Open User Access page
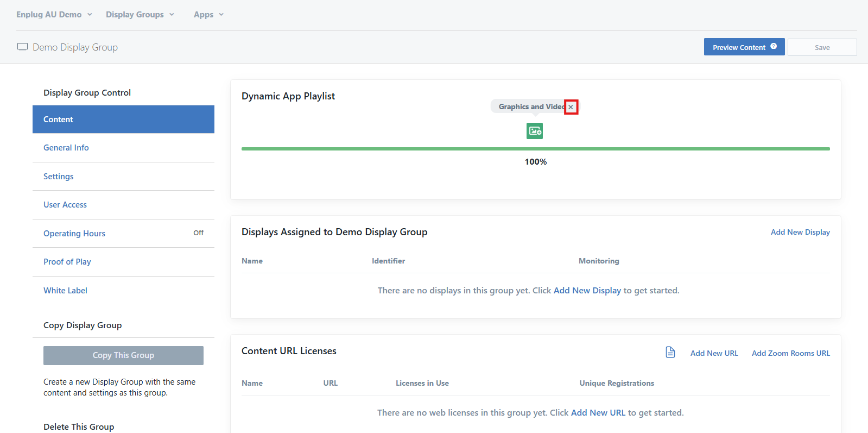 65,205
